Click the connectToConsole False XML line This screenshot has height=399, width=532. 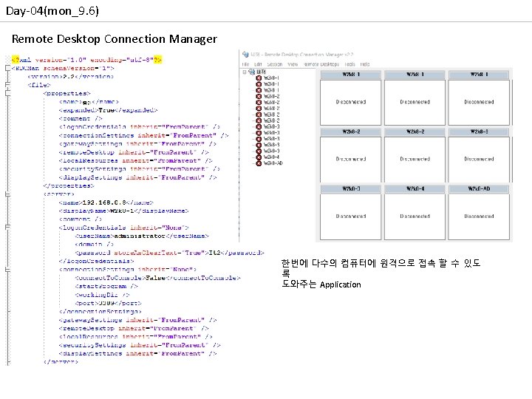pyautogui.click(x=157, y=278)
